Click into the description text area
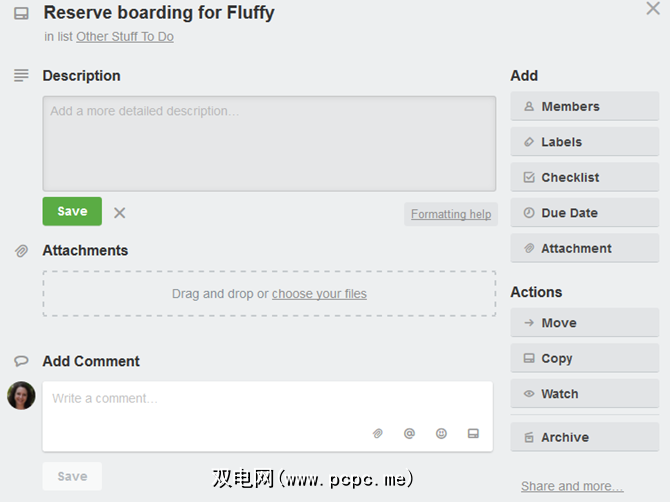The height and width of the screenshot is (502, 670). click(269, 143)
